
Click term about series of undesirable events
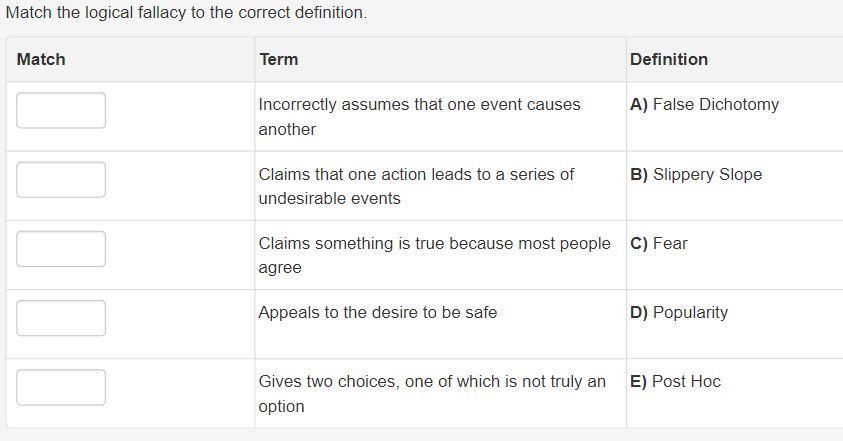pyautogui.click(x=416, y=186)
